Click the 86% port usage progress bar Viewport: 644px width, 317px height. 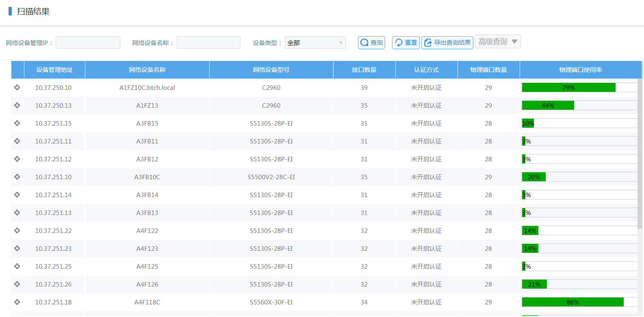(x=572, y=302)
